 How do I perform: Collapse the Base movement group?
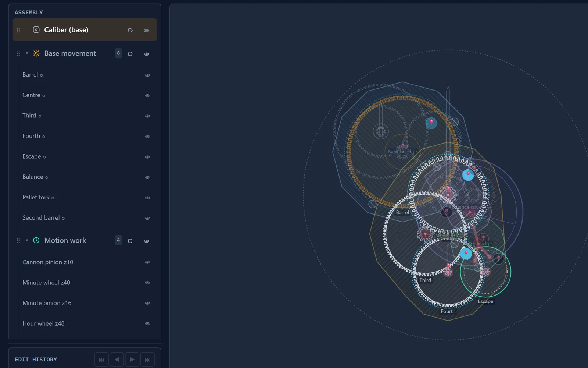[27, 53]
